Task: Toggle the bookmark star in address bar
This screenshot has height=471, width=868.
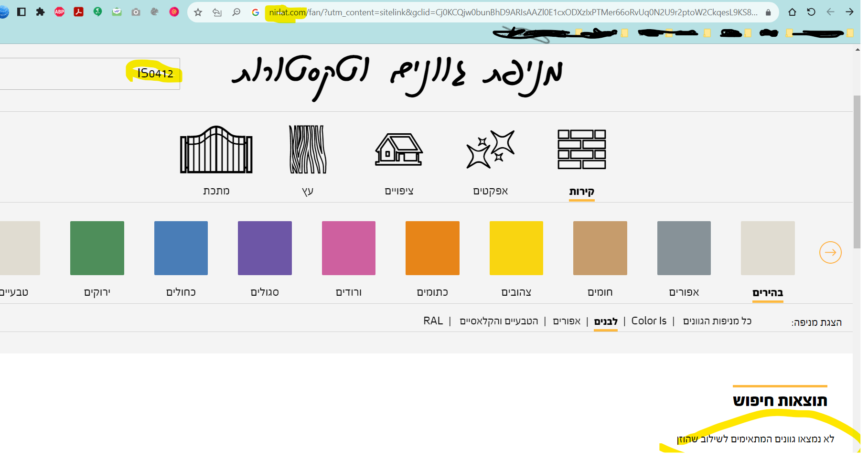Action: pyautogui.click(x=197, y=12)
